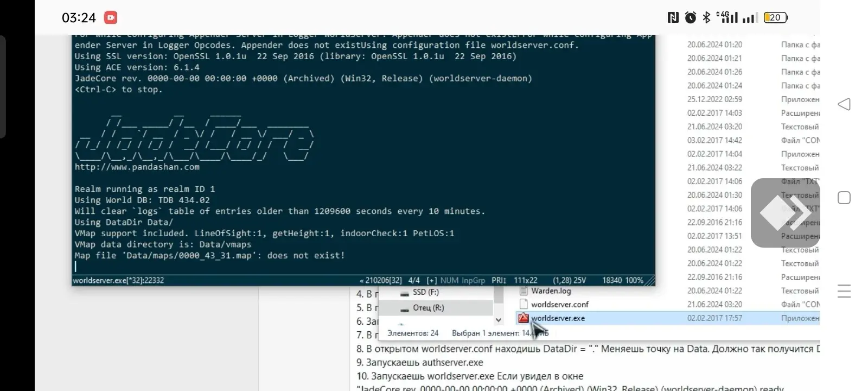
Task: Click the date 20.06.2024 01:24
Action: click(714, 86)
